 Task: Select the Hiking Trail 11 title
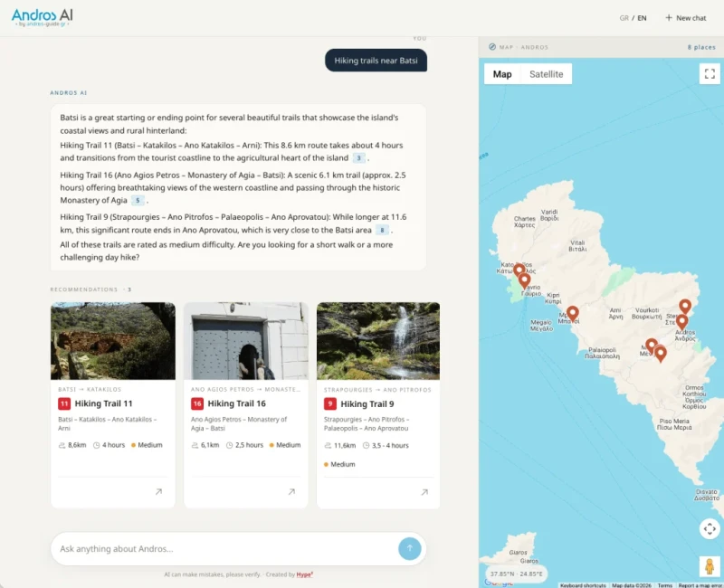tap(103, 403)
